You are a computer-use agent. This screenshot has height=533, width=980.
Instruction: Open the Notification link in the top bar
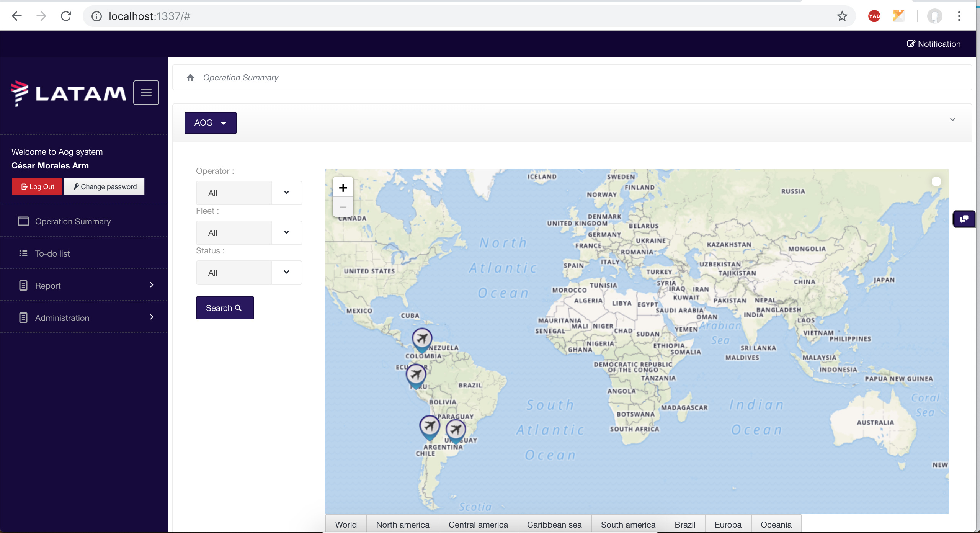click(934, 44)
